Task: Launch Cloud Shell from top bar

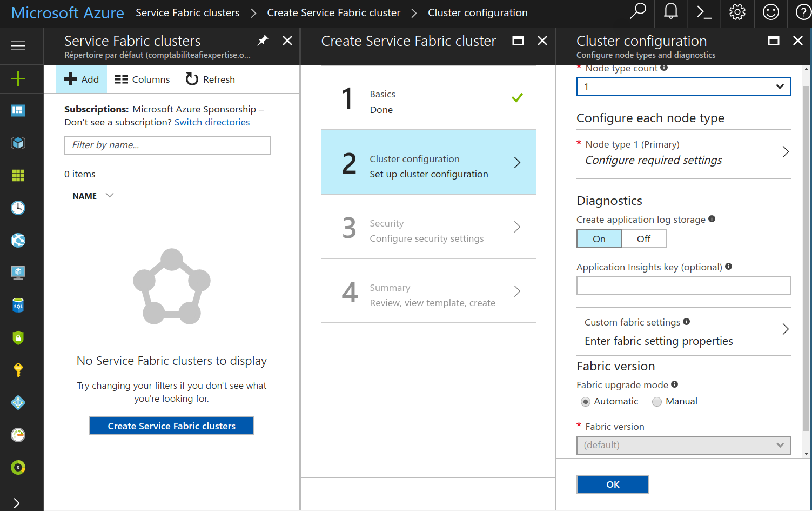Action: (x=704, y=12)
